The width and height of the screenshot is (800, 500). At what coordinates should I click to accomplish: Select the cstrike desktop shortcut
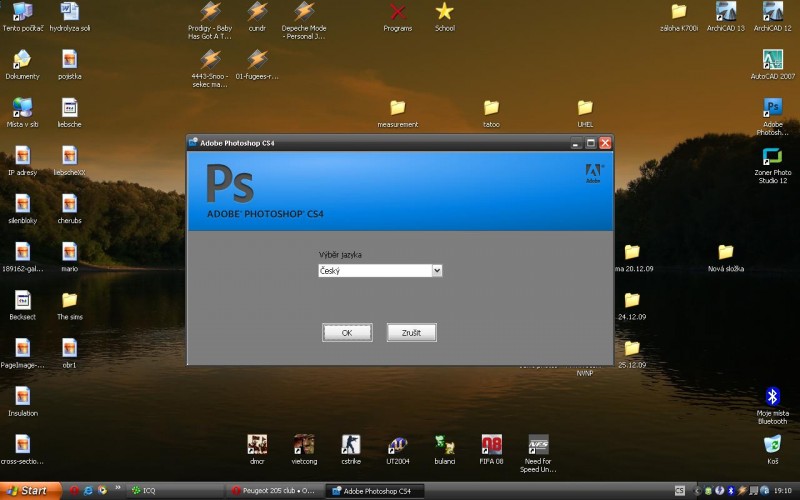[x=350, y=444]
